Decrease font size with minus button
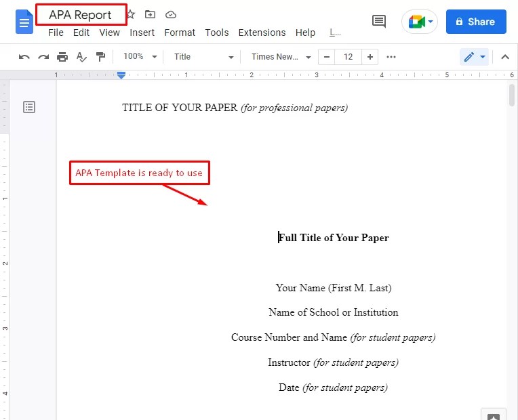Screen dimensions: 518x420 [327, 57]
